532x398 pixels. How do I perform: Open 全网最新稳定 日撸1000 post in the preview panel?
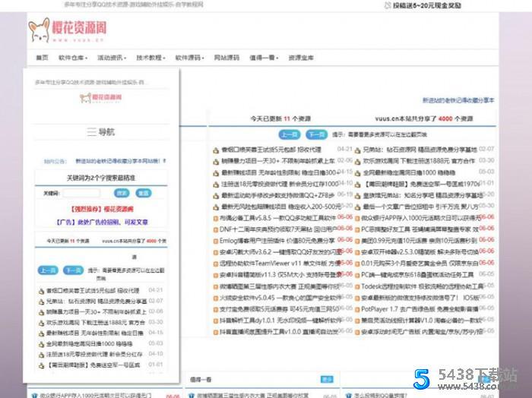[89, 344]
